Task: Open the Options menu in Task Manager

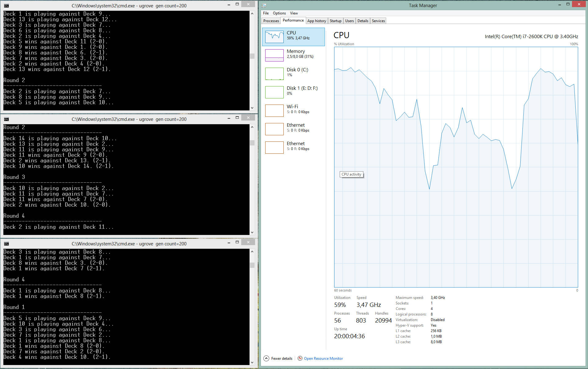Action: click(279, 13)
